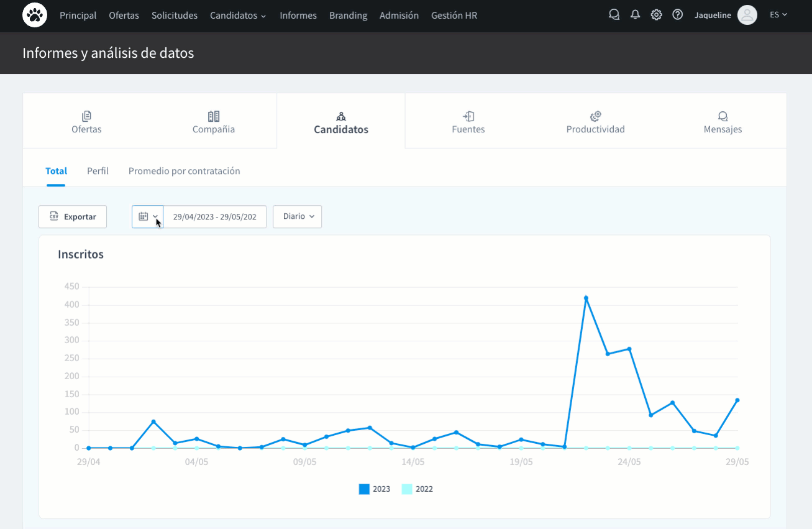Open the Fuentes report icon
Screen dimensions: 812x529
point(468,116)
